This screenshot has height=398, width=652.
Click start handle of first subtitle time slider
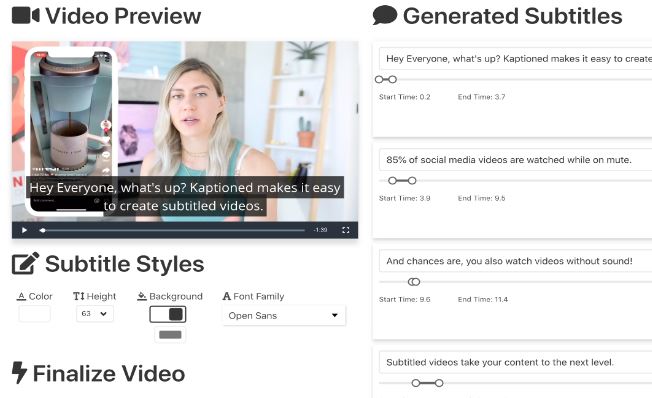coord(379,79)
